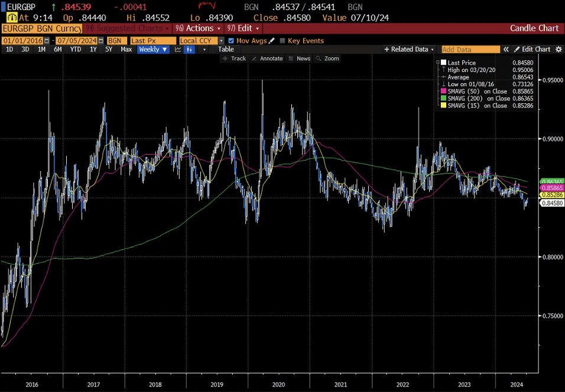Screen dimensions: 565x392
Task: Click the BGN pricing source field
Action: click(117, 41)
